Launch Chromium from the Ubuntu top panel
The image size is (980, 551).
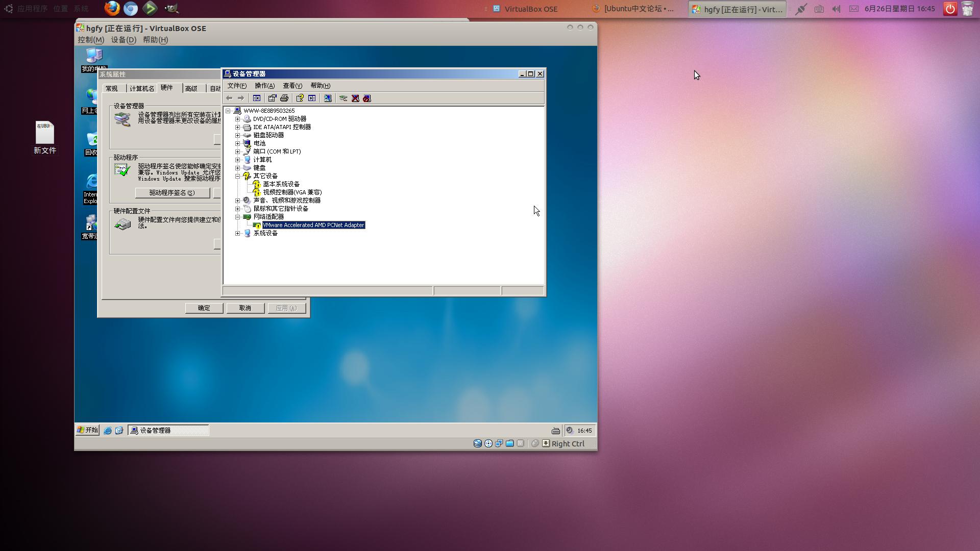coord(131,9)
